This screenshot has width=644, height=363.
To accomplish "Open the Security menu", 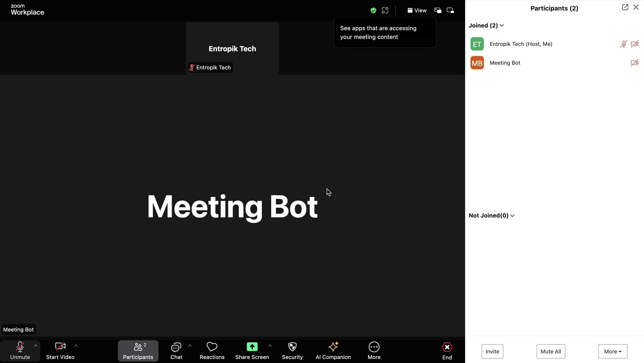I will pos(292,351).
